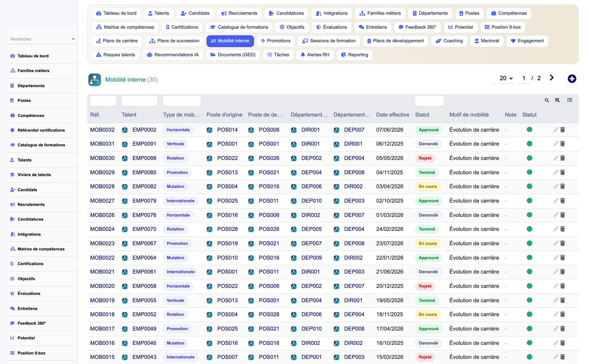Image resolution: width=589 pixels, height=364 pixels.
Task: Go to next page with chevron arrow
Action: click(551, 78)
